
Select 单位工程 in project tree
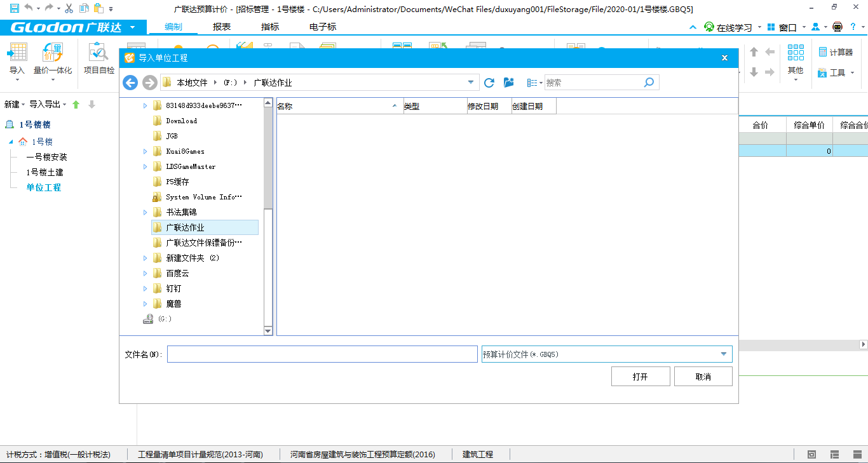tap(43, 187)
